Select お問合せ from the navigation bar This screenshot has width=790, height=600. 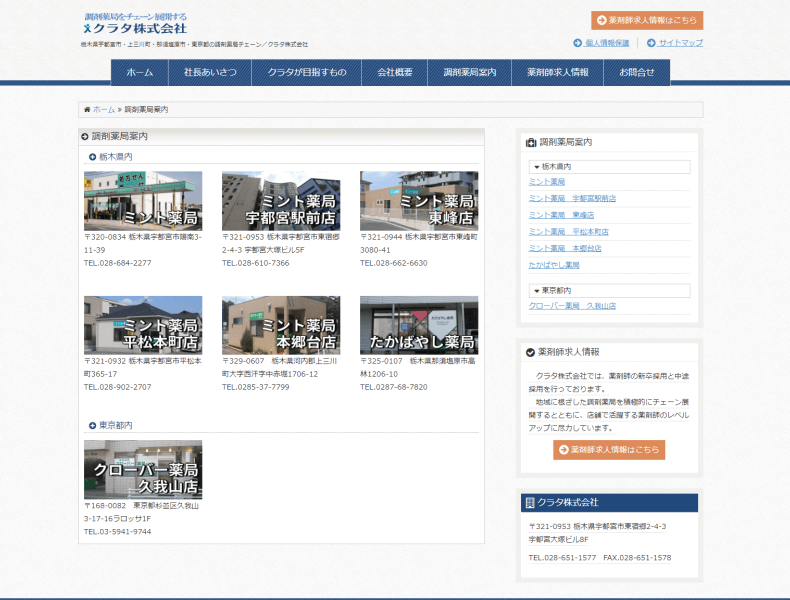[x=637, y=72]
